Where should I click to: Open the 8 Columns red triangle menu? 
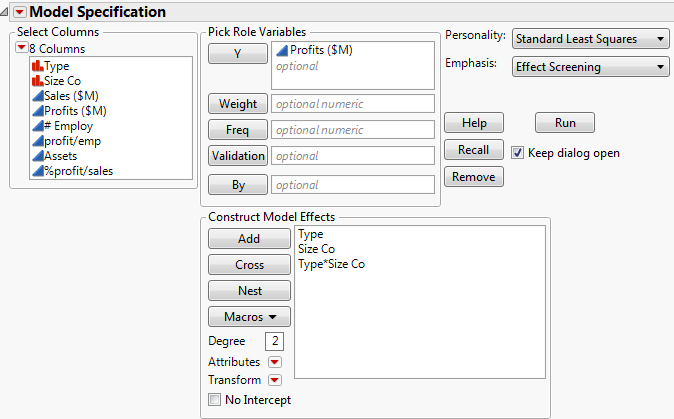point(21,47)
